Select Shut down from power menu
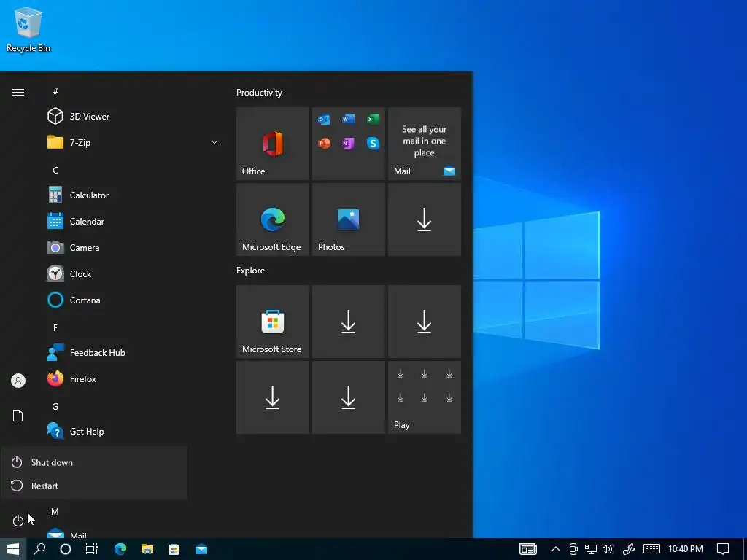The height and width of the screenshot is (560, 747). (94, 462)
